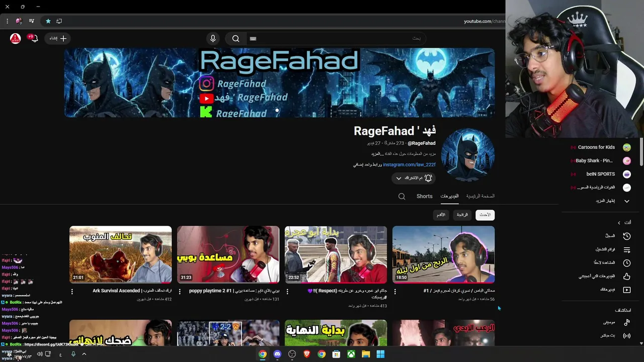Open the Ark Survival Ascended video thumbnail
This screenshot has height=362, width=644.
(x=120, y=254)
